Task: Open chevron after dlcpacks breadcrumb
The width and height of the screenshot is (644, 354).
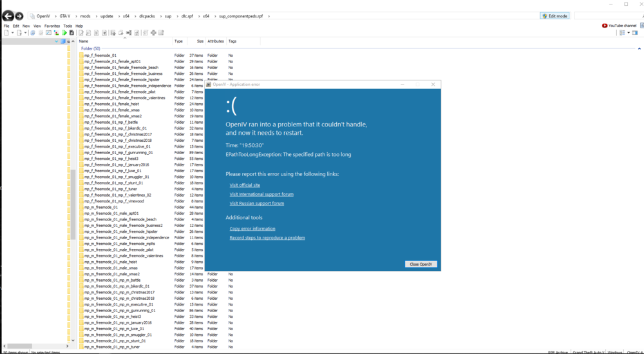Action: point(160,17)
